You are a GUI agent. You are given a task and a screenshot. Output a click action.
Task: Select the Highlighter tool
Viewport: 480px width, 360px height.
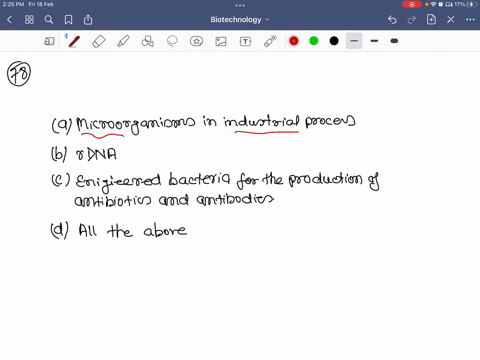point(123,41)
